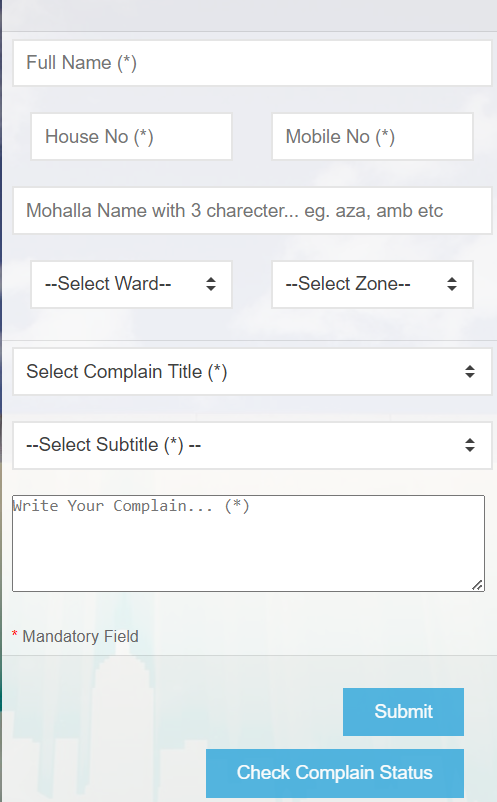This screenshot has width=497, height=802.
Task: Click the arrows icon on Select Subtitle
Action: coord(469,444)
